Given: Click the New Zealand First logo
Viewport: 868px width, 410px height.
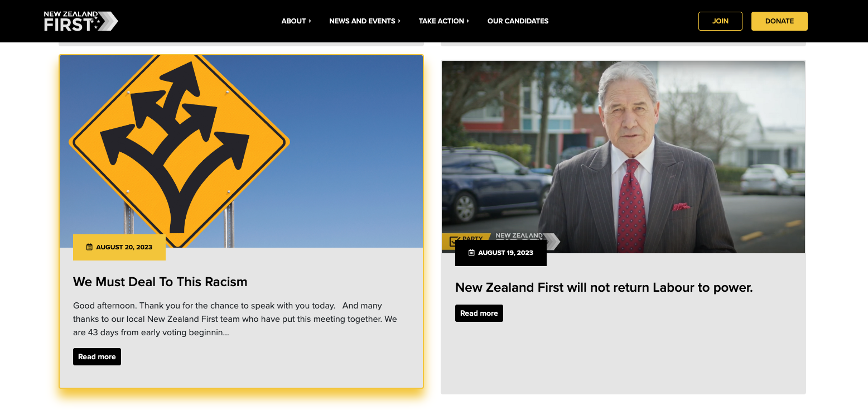Looking at the screenshot, I should [81, 21].
